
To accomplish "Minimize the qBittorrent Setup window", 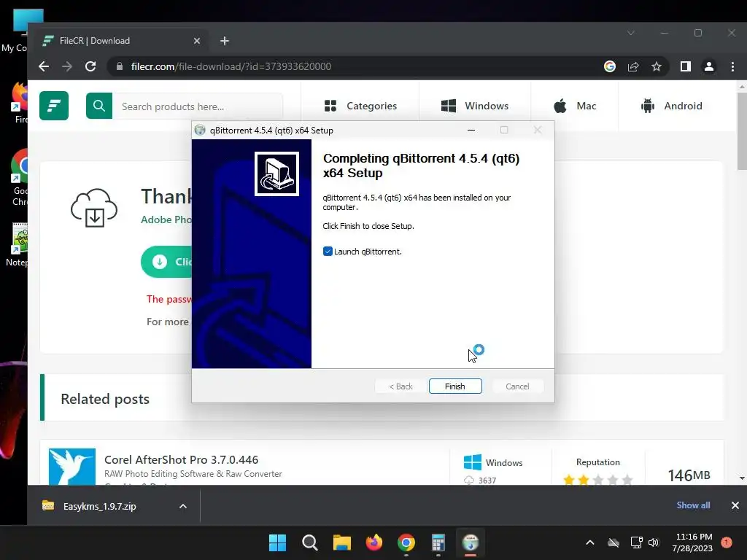I will click(x=471, y=130).
